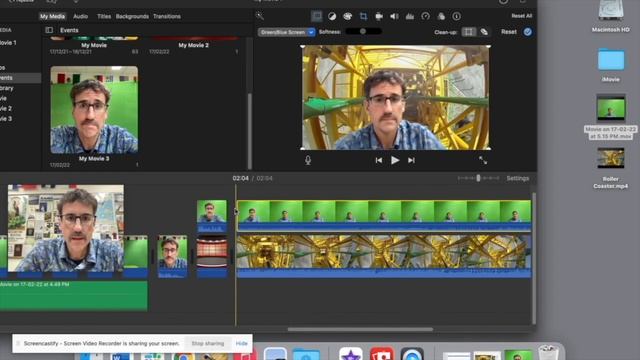Screen dimensions: 640x360
Task: Adjust the Softness slider
Action: pyautogui.click(x=363, y=31)
